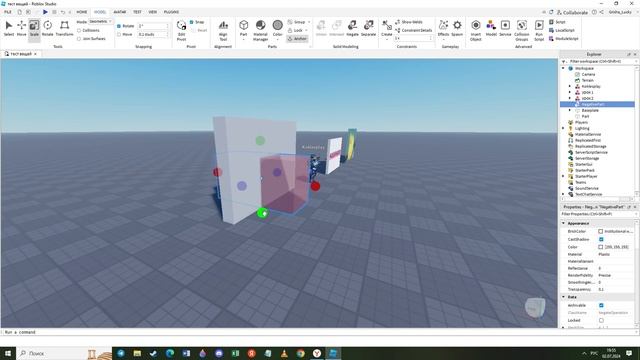640x360 pixels.
Task: Collapse the Data properties section
Action: [x=564, y=297]
